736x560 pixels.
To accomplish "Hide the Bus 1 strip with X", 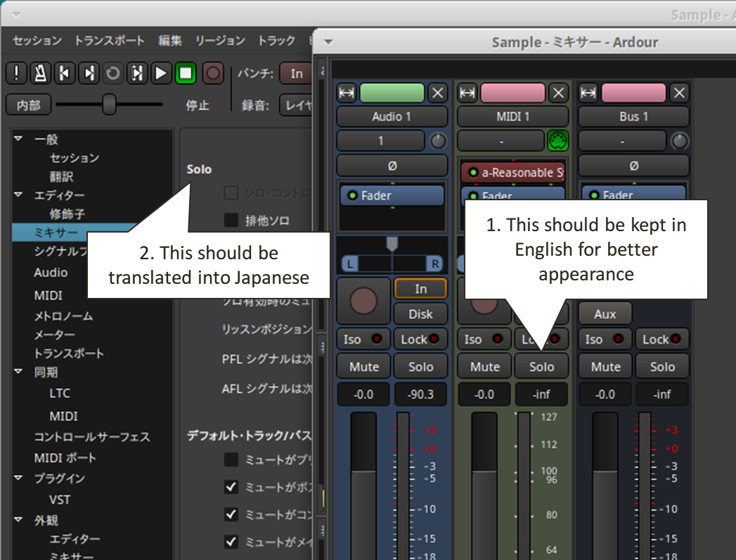I will 678,93.
